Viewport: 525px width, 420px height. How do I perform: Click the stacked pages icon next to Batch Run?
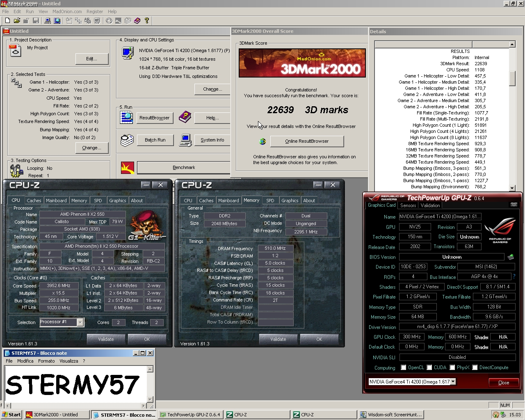point(127,140)
